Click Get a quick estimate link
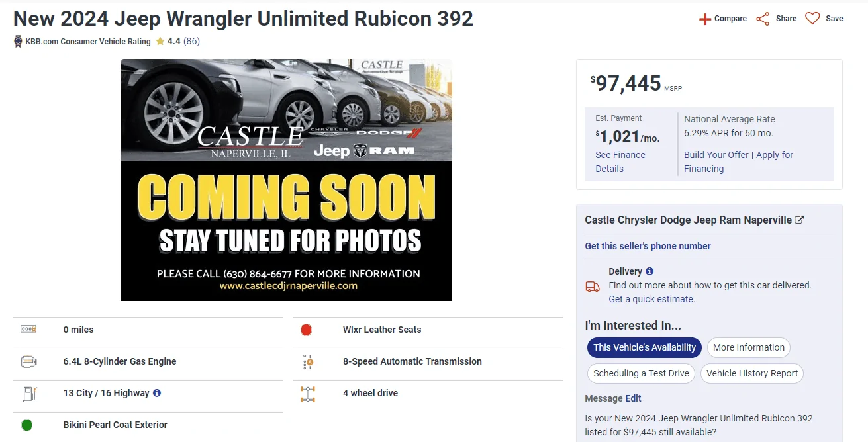 coord(652,299)
